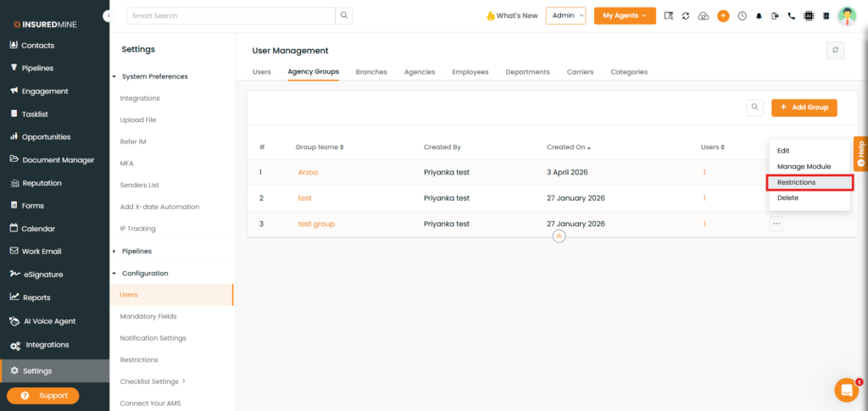Click the notification bell icon
Viewport: 868px width, 411px height.
point(759,16)
